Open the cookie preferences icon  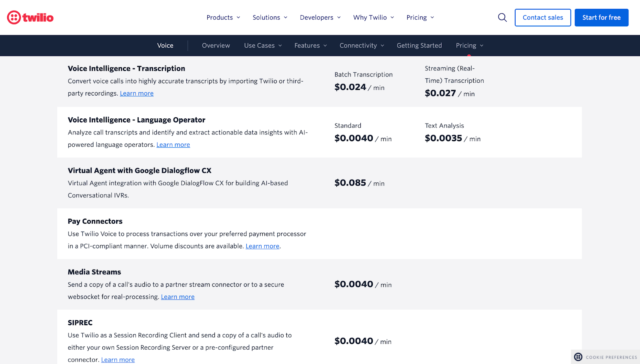tap(578, 357)
